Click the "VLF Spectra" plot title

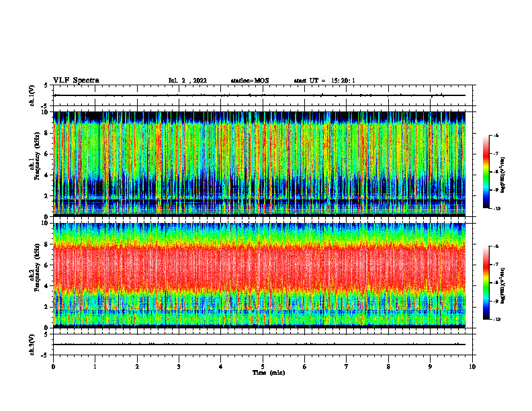pos(76,81)
